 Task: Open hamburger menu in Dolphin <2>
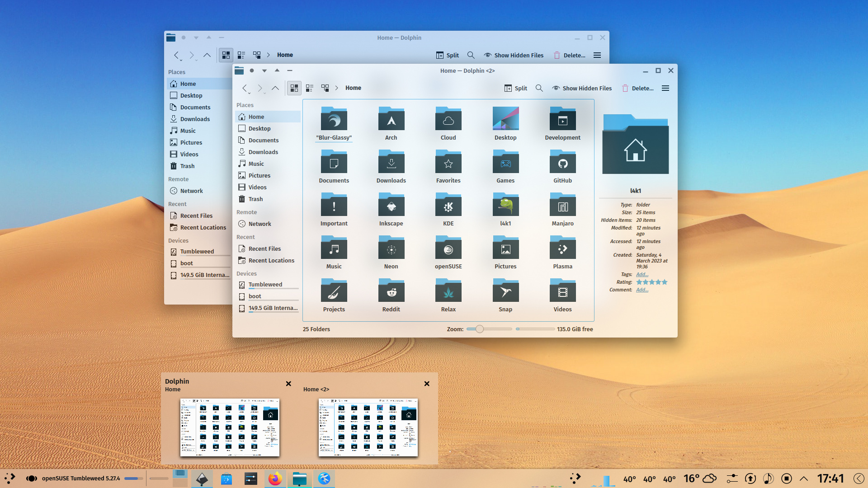(x=665, y=88)
